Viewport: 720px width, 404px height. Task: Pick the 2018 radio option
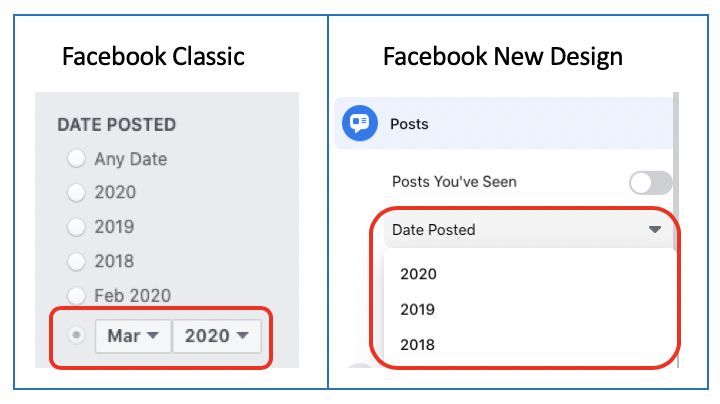click(x=76, y=261)
